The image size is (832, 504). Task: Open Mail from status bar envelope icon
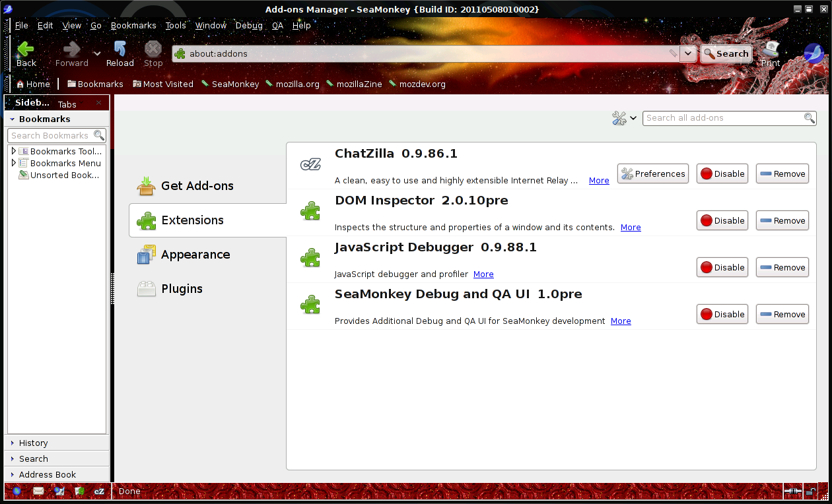tap(38, 491)
